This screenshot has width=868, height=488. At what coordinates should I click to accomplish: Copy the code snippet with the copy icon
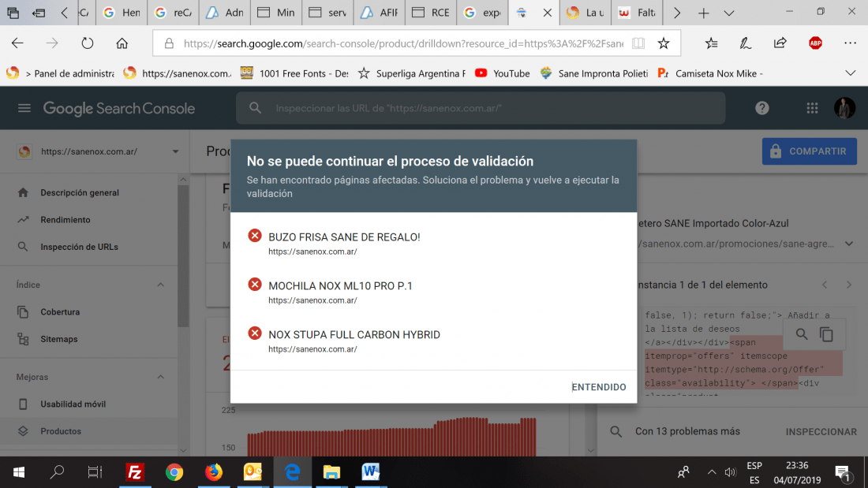point(826,334)
